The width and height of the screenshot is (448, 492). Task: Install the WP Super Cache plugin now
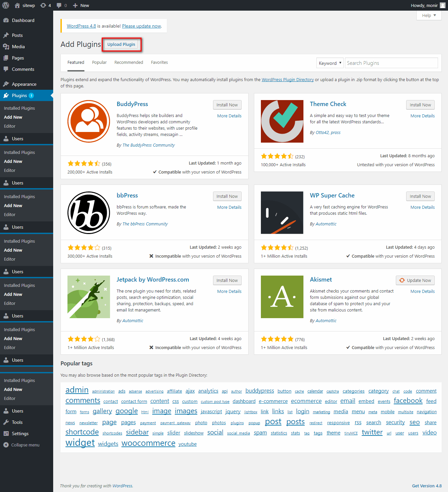tap(420, 196)
